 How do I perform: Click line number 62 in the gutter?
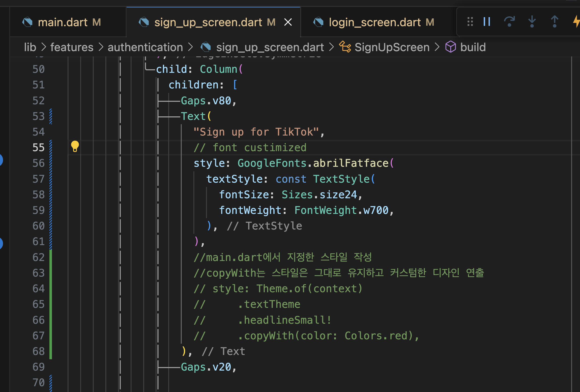coord(38,257)
